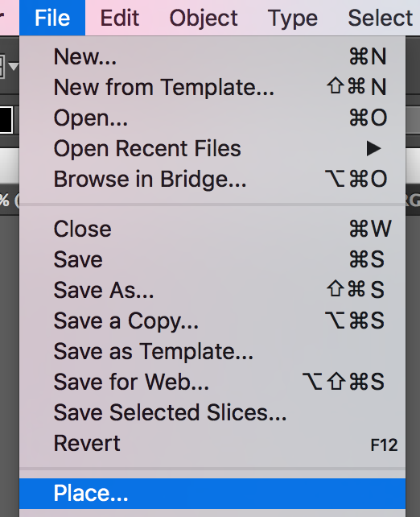The width and height of the screenshot is (420, 517).
Task: Open the Select menu
Action: coord(380,18)
